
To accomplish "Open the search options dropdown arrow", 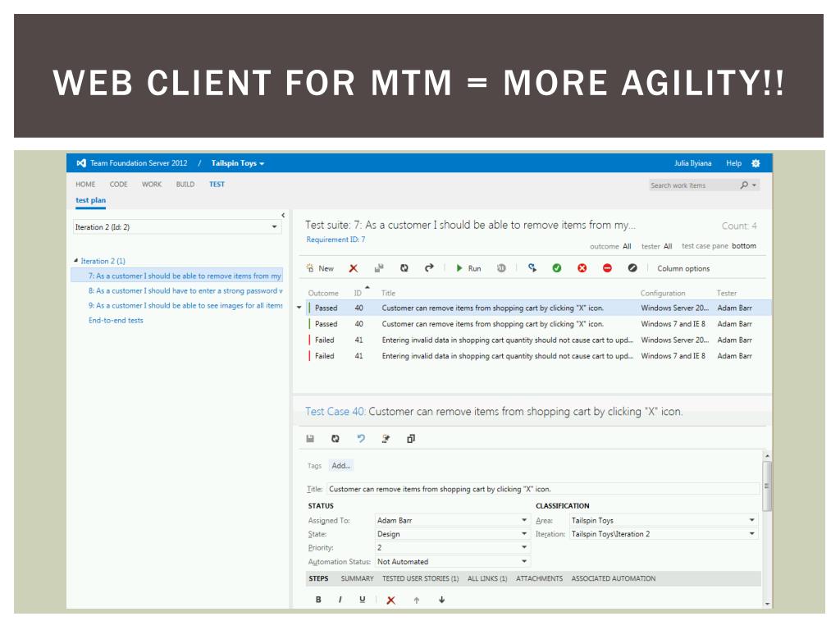I will tap(755, 185).
